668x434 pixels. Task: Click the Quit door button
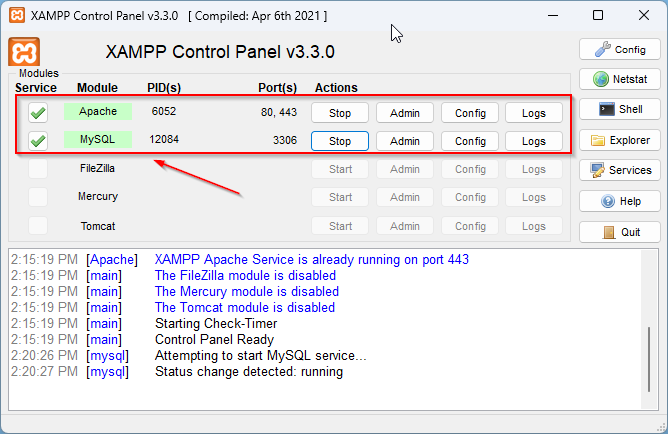point(619,232)
